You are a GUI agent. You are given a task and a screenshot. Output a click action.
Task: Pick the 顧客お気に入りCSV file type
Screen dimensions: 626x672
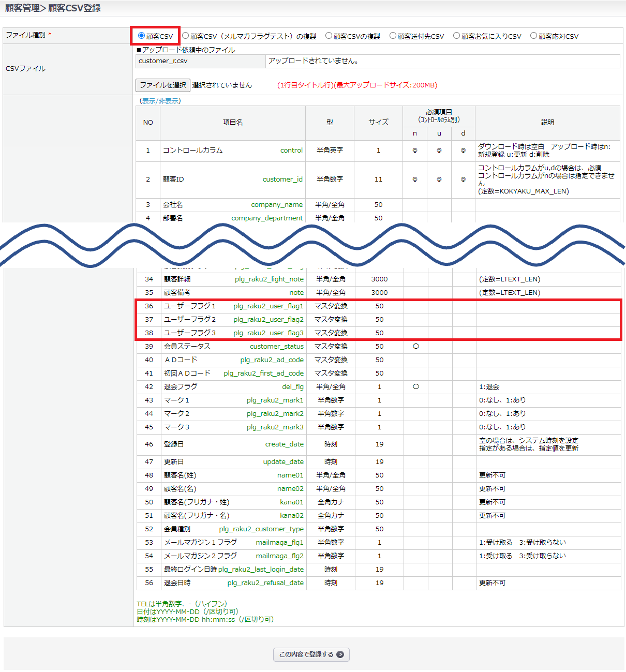tap(456, 36)
